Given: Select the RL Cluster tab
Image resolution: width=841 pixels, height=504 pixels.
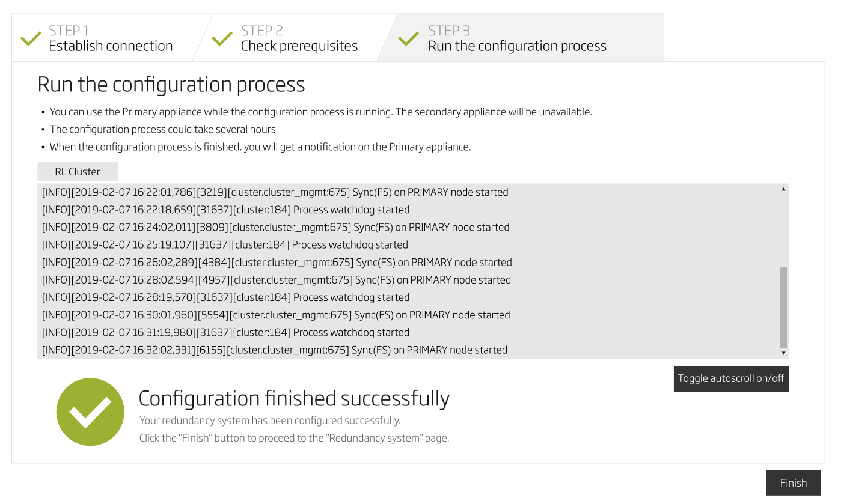Looking at the screenshot, I should pyautogui.click(x=78, y=171).
